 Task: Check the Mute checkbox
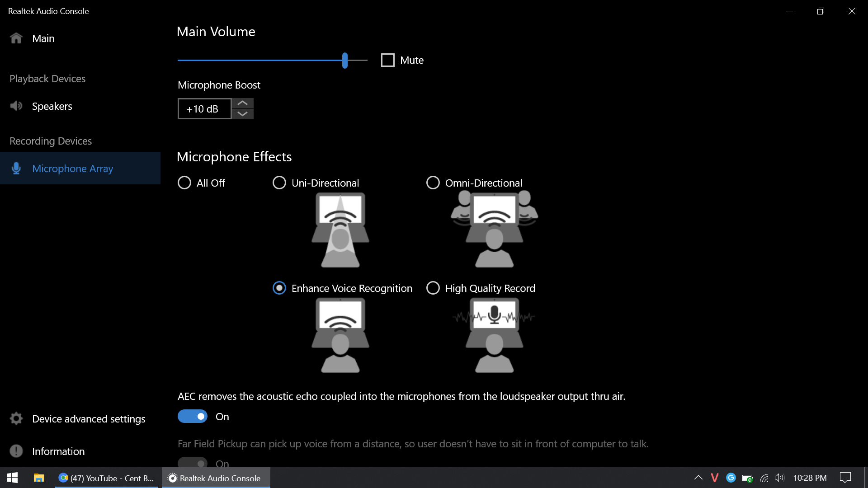point(388,60)
